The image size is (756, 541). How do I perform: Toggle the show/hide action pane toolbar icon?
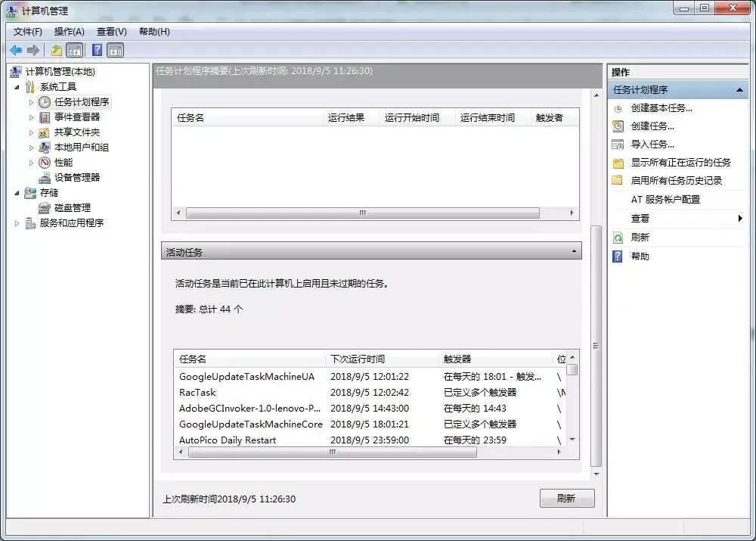[115, 50]
